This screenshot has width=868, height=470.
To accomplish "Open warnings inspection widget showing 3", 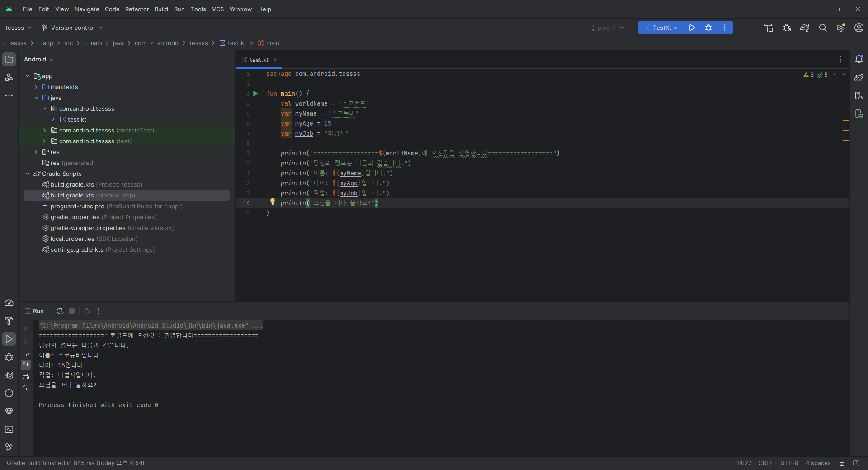I will (x=809, y=75).
